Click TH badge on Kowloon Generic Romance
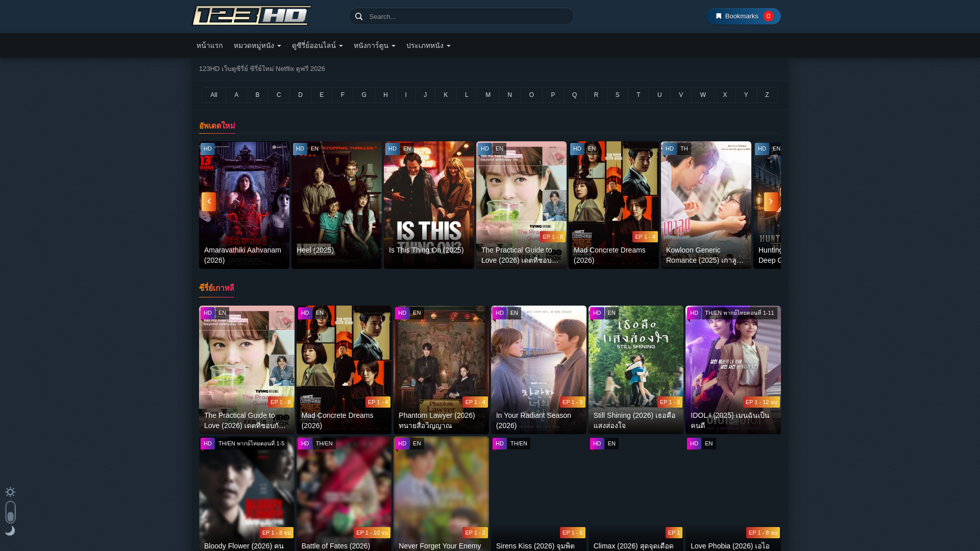Screen dimensions: 980x551 684,149
